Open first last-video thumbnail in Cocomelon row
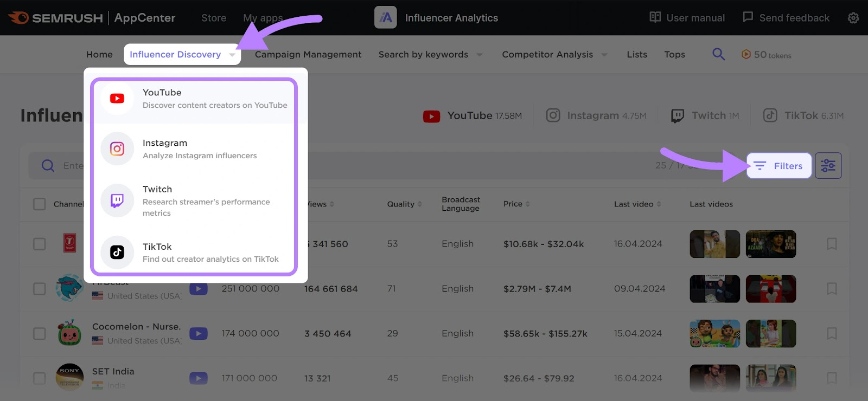 click(714, 333)
